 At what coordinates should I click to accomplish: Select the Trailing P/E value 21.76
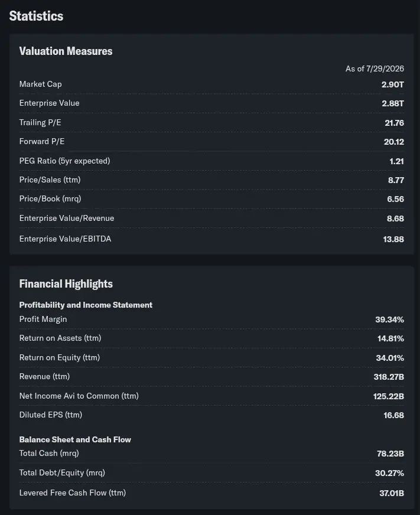[394, 123]
